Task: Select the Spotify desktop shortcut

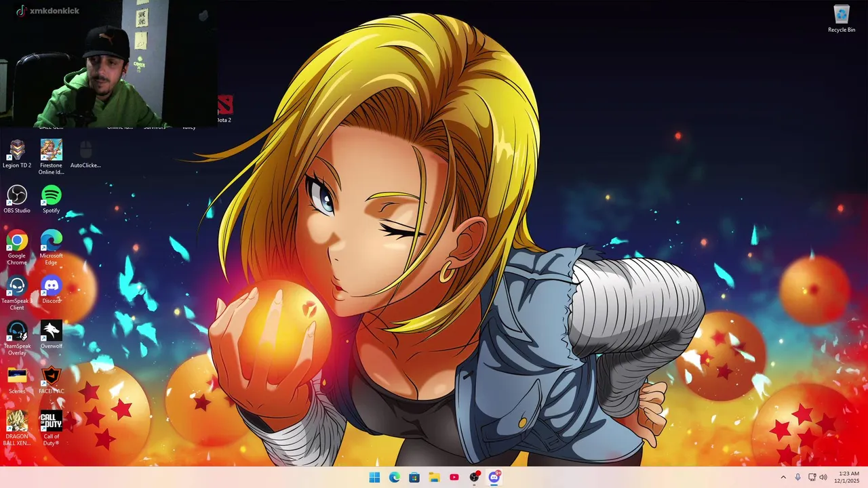Action: pos(51,199)
